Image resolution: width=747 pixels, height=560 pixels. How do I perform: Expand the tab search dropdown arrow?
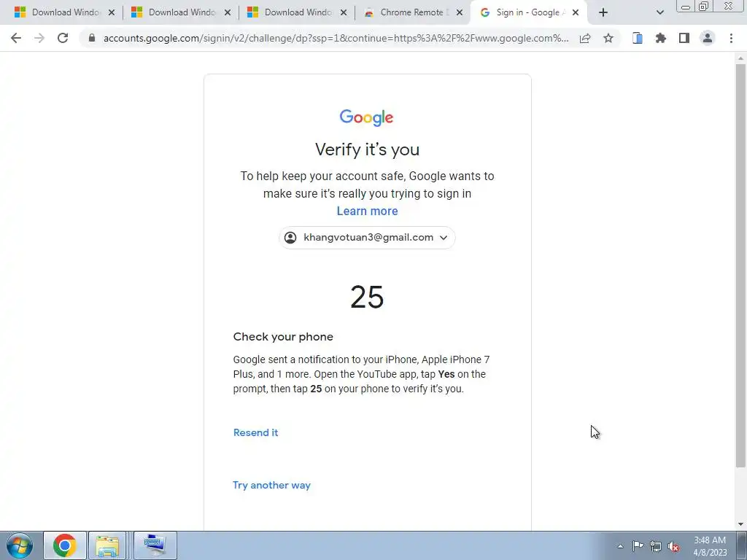659,12
